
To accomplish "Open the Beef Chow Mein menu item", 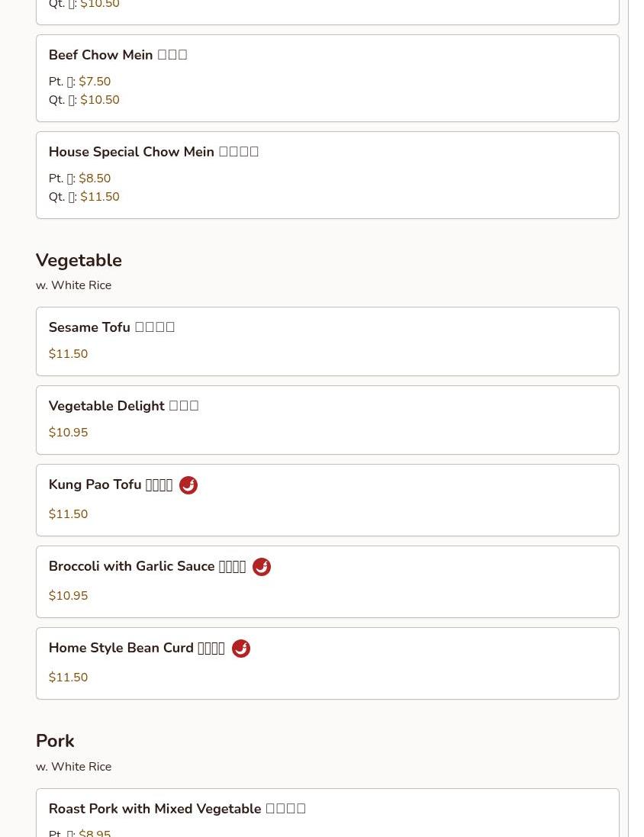I will (327, 79).
